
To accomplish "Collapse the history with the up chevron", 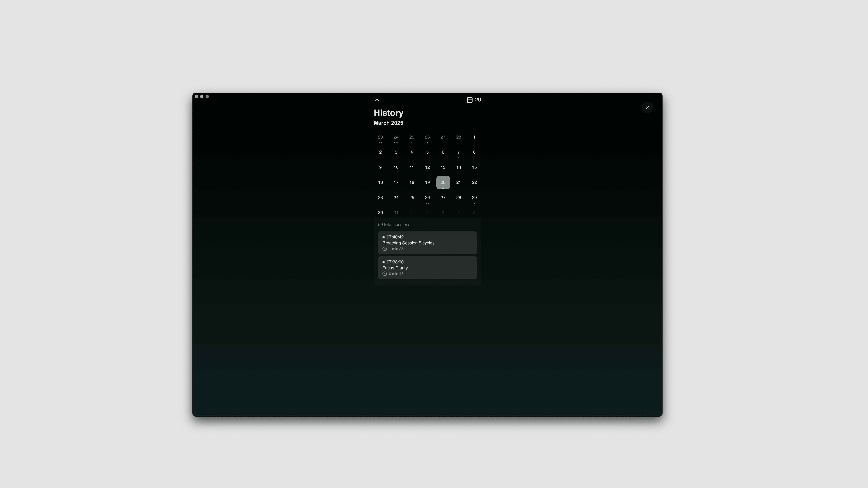I will pos(377,100).
